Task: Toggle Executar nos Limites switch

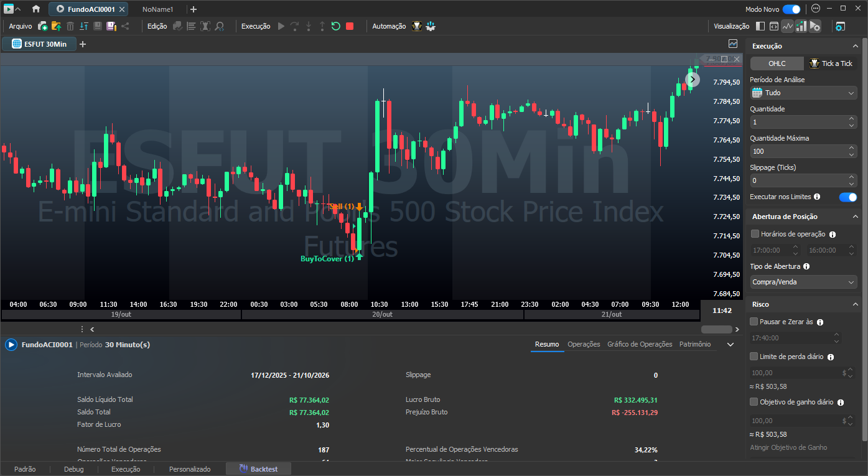Action: [848, 197]
